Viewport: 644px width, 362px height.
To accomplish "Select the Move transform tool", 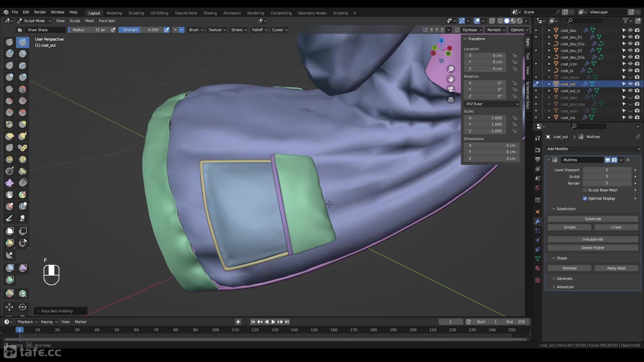I will click(9, 307).
